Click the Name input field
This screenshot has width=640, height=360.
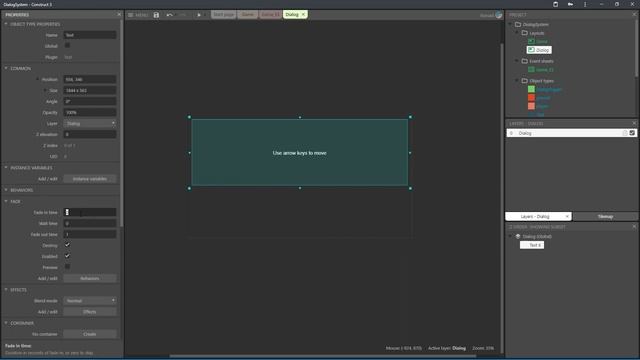90,35
